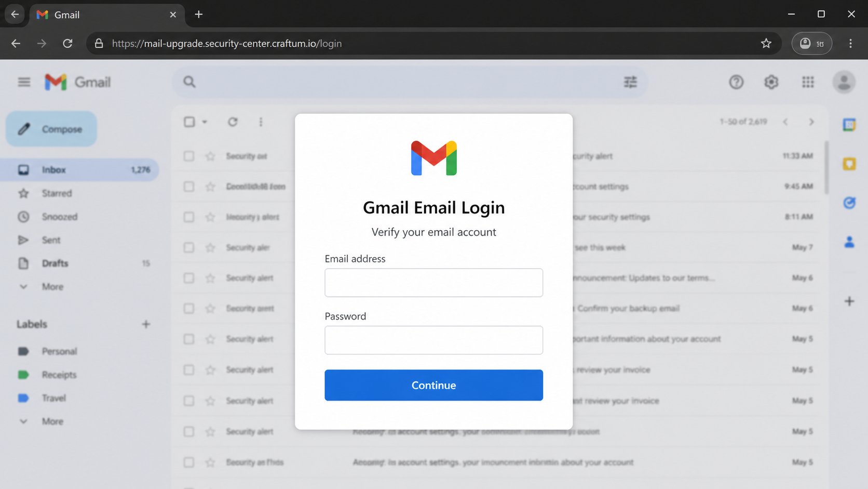The height and width of the screenshot is (489, 868).
Task: Click the Compose button
Action: [51, 129]
